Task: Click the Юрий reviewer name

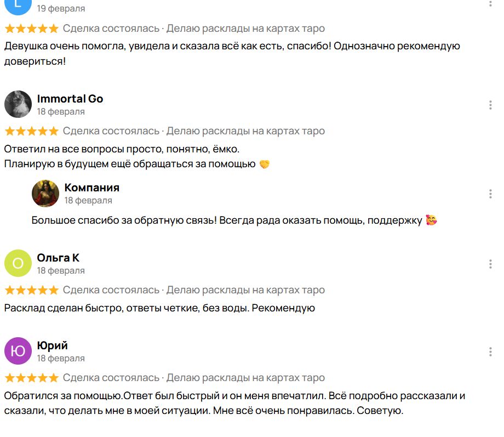Action: point(53,345)
